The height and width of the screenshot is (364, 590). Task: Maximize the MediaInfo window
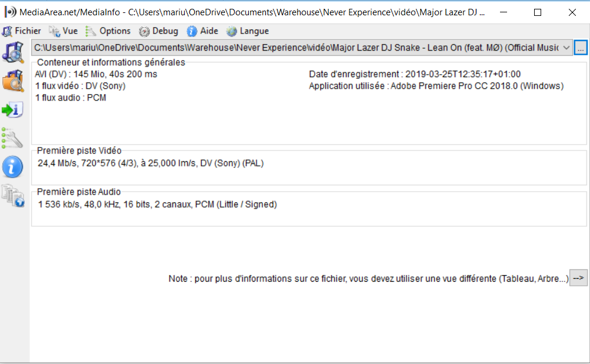point(538,12)
